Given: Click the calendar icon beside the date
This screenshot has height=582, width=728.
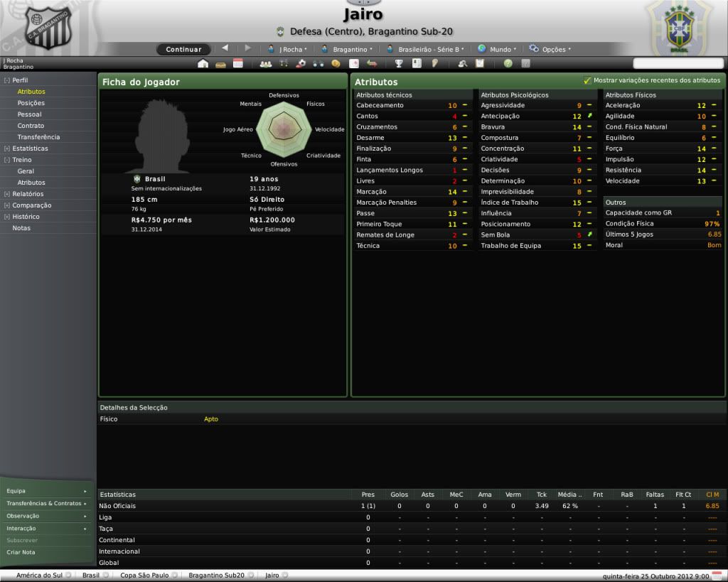Looking at the screenshot, I should pos(717,575).
